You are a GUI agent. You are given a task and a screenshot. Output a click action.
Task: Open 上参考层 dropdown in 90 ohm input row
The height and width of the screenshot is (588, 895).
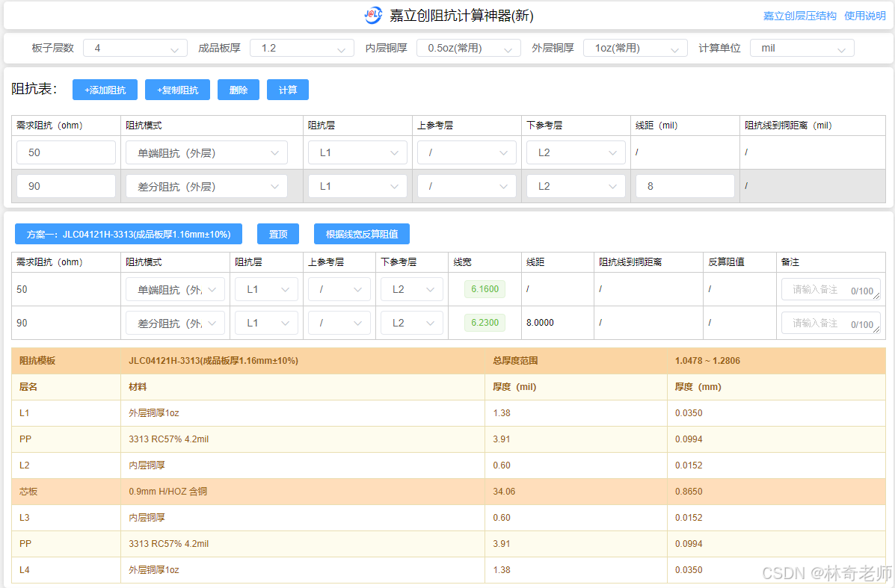tap(467, 186)
